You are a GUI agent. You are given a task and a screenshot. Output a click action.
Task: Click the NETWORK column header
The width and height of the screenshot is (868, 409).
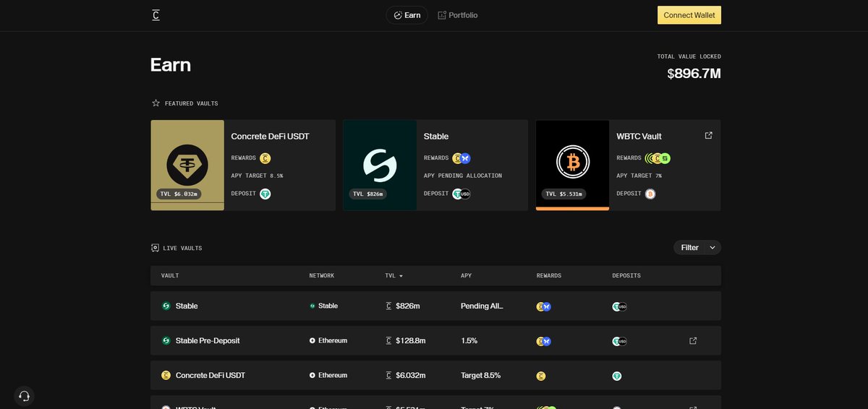(322, 276)
